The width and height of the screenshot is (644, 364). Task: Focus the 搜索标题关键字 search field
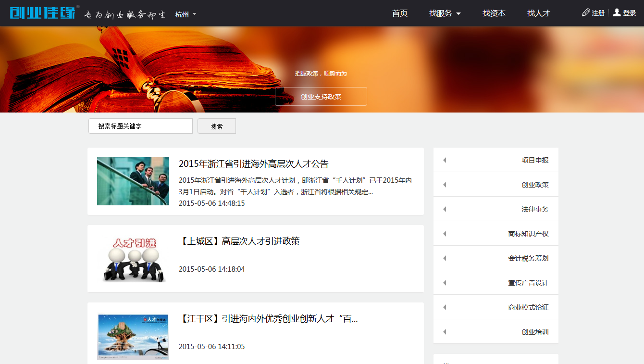coord(140,126)
